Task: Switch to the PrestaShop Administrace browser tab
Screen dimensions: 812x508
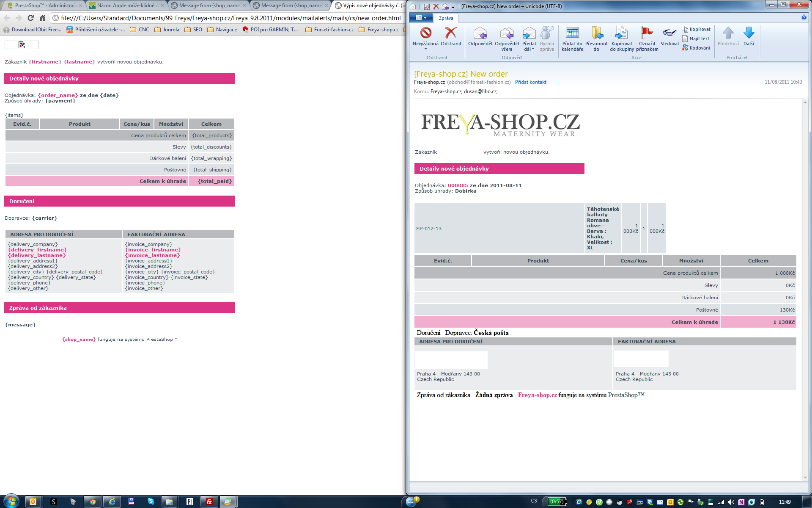Action: coord(42,6)
